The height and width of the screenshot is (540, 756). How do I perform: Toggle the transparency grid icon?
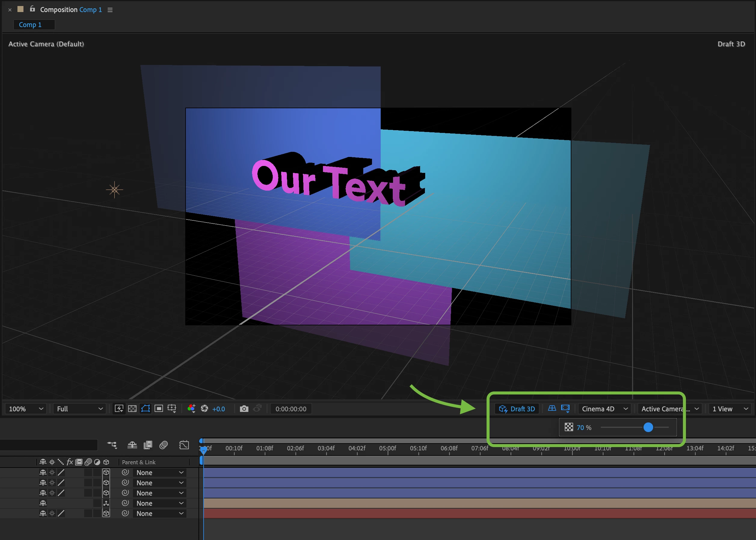tap(132, 409)
